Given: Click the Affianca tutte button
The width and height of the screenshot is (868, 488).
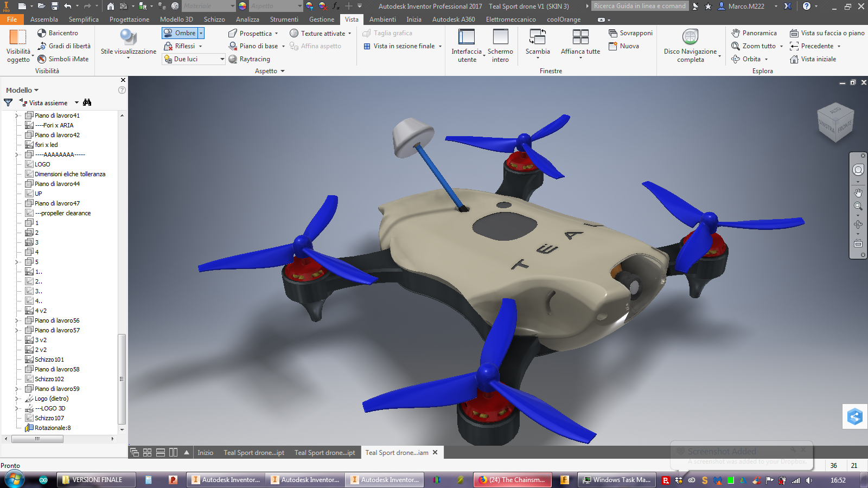Looking at the screenshot, I should pyautogui.click(x=580, y=43).
